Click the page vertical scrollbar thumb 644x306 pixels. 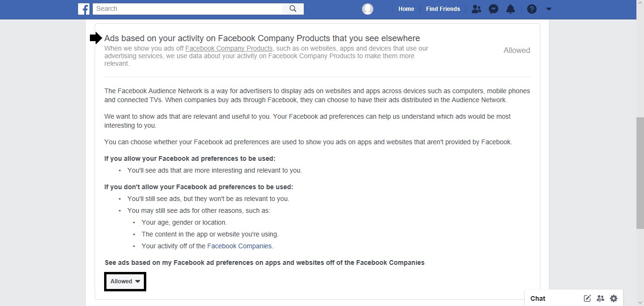[x=640, y=173]
